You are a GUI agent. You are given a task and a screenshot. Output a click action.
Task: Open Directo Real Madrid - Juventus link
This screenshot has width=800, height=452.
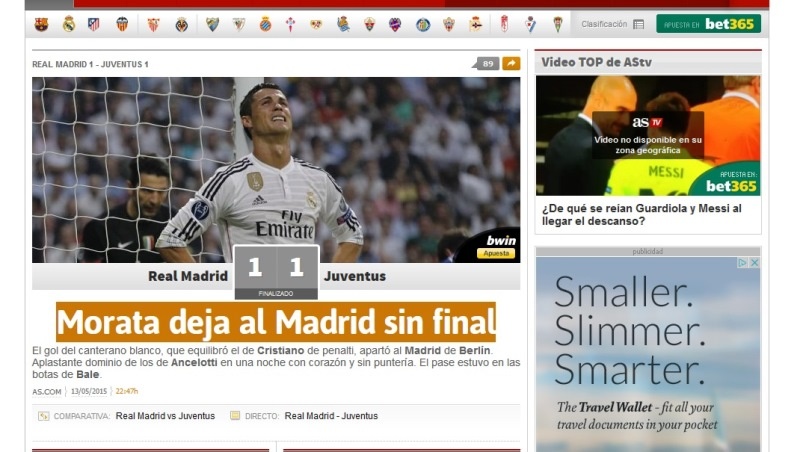pyautogui.click(x=331, y=416)
